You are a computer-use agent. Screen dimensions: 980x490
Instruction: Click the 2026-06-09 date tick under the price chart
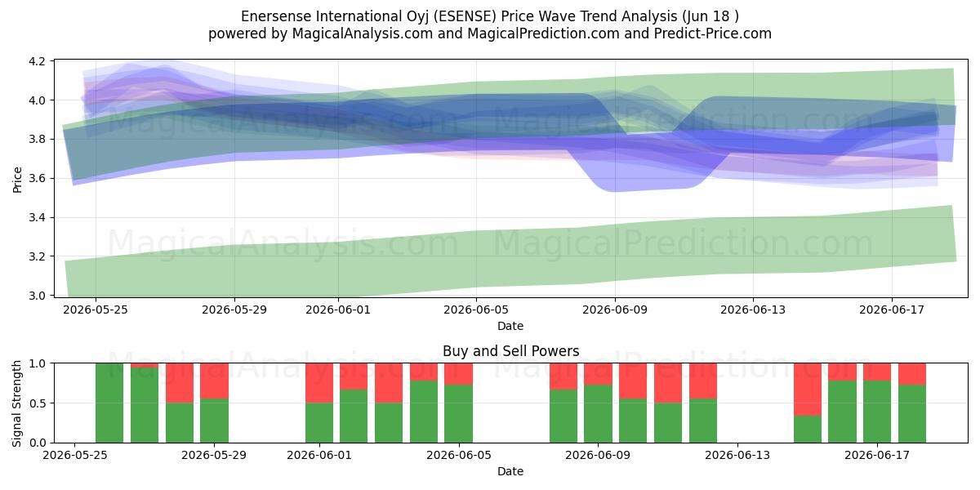[615, 310]
